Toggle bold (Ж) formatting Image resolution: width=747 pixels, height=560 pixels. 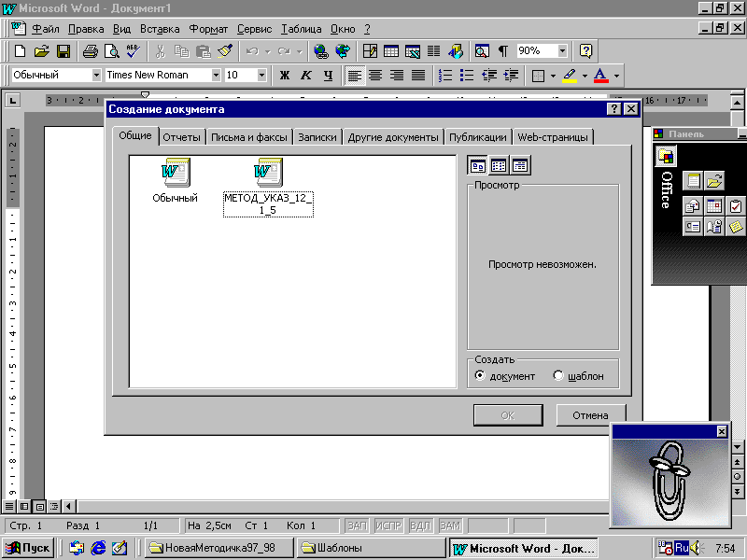click(x=285, y=76)
